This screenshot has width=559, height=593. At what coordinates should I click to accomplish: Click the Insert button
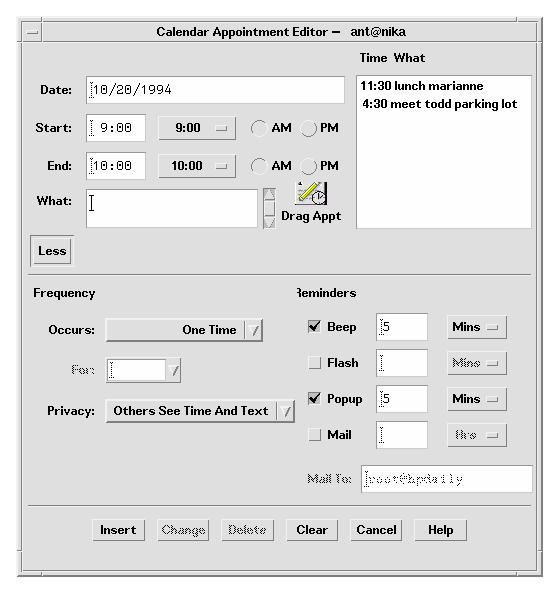tap(118, 530)
